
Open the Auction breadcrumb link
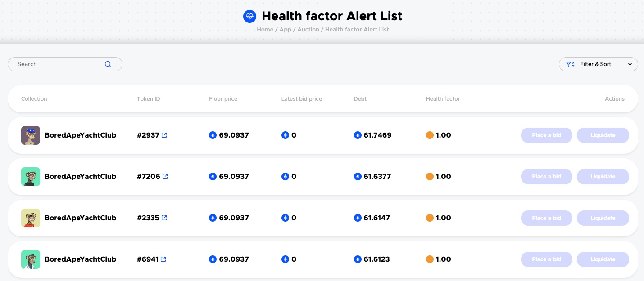308,29
